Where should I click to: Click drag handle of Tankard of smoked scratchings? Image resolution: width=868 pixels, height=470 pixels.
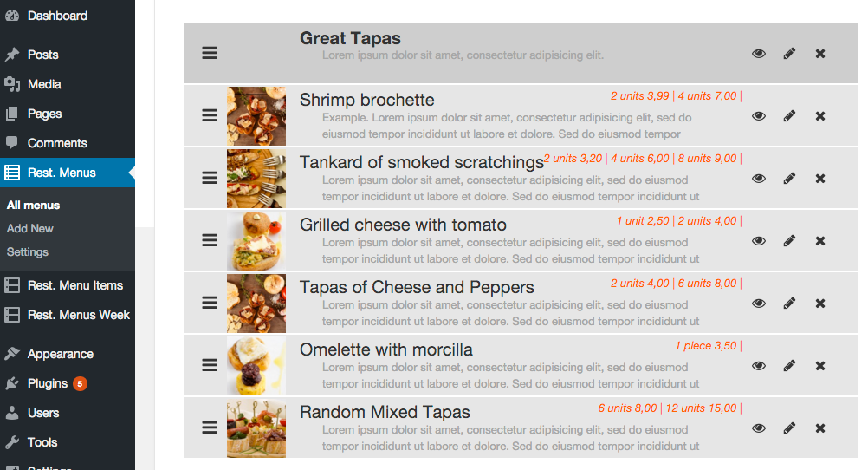coord(210,178)
